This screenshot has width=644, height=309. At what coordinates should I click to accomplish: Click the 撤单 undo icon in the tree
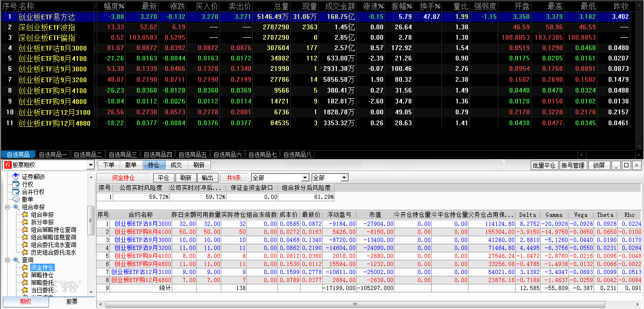(x=16, y=199)
